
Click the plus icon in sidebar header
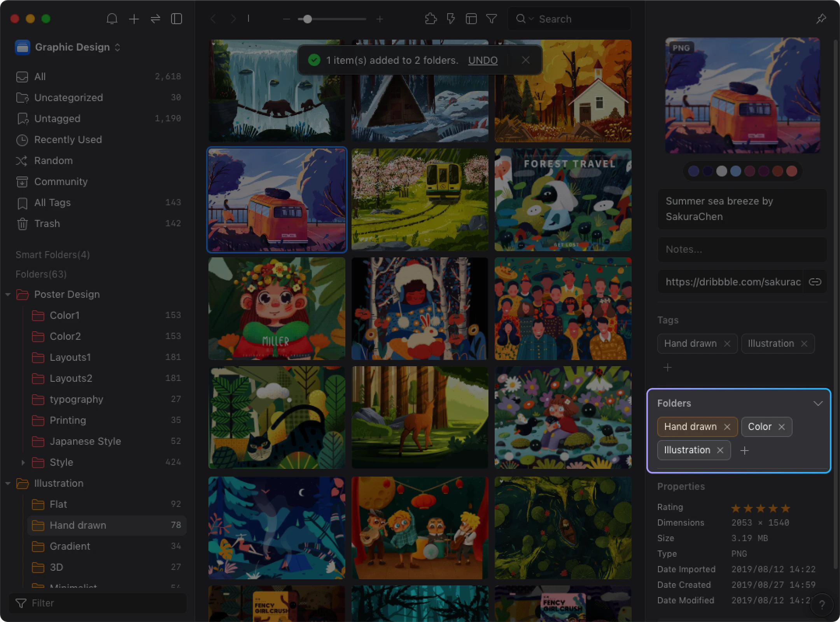point(134,19)
